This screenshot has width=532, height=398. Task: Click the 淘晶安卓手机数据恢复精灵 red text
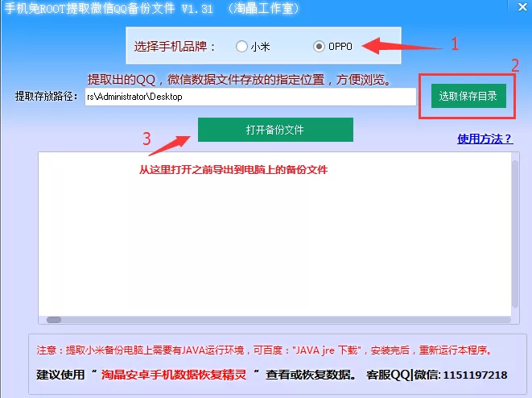tap(174, 375)
